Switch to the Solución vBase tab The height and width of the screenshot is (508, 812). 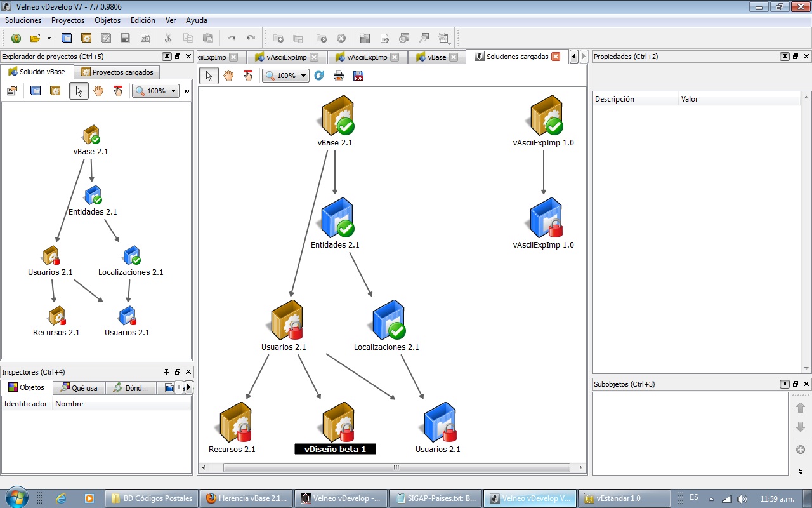click(x=37, y=72)
